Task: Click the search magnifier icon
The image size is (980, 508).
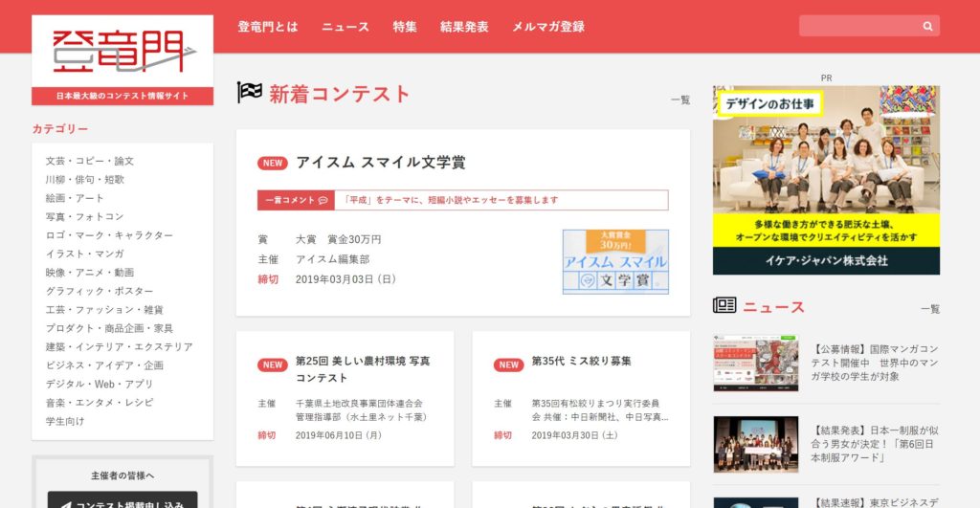Action: (x=927, y=27)
